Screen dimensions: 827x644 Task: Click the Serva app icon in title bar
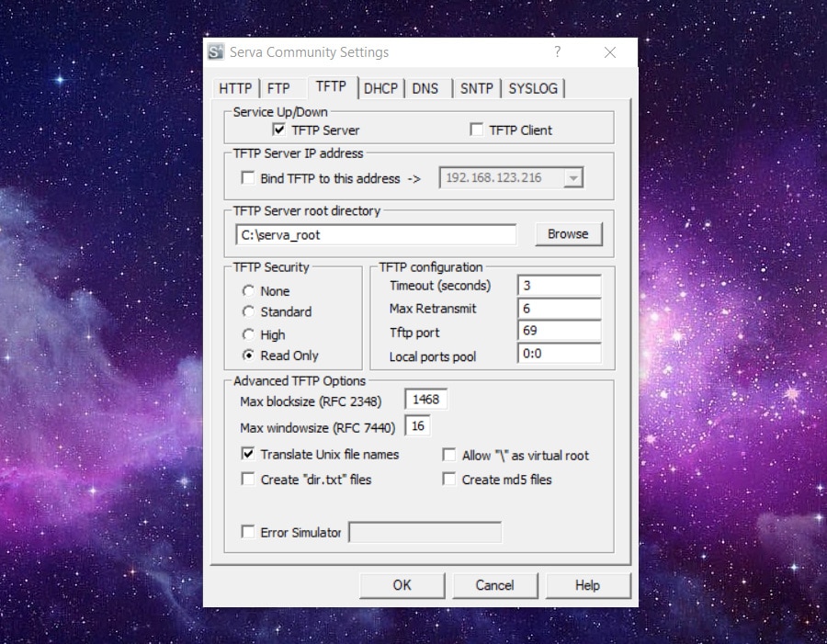[216, 51]
